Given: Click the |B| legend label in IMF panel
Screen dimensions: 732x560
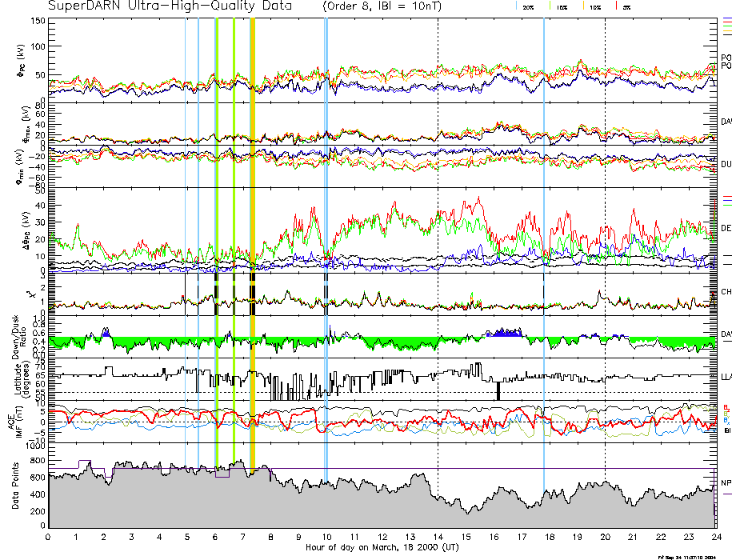Looking at the screenshot, I should tap(726, 430).
